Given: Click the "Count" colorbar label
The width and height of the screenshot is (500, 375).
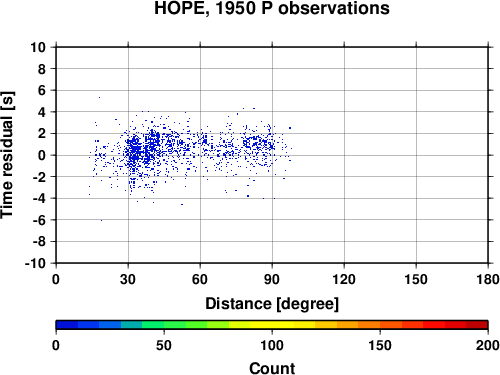Looking at the screenshot, I should click(x=272, y=368).
